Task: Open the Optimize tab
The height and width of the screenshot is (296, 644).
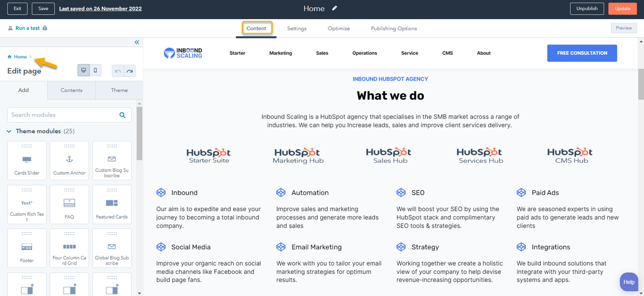Action: pyautogui.click(x=339, y=28)
